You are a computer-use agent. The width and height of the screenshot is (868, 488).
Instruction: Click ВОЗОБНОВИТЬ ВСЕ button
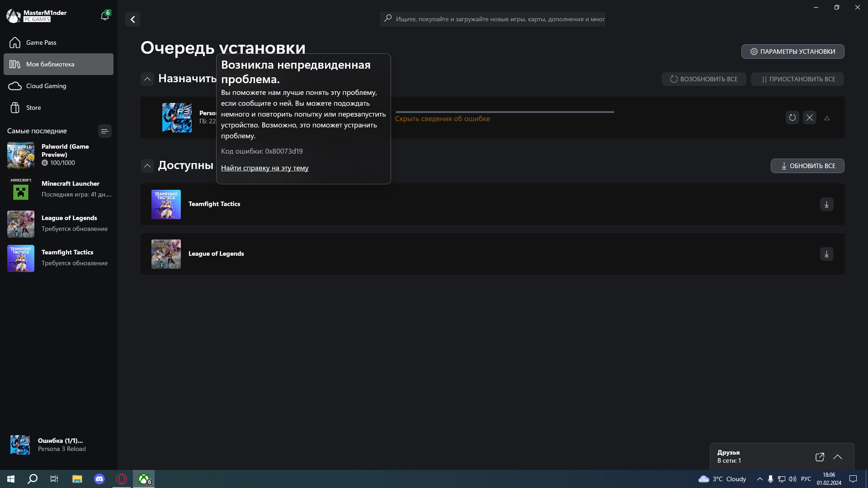click(703, 79)
